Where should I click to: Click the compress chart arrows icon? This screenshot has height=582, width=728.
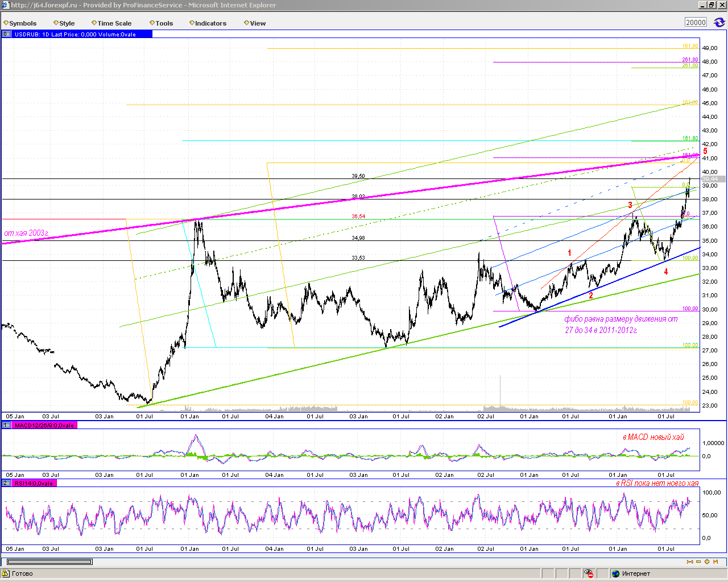(x=690, y=562)
